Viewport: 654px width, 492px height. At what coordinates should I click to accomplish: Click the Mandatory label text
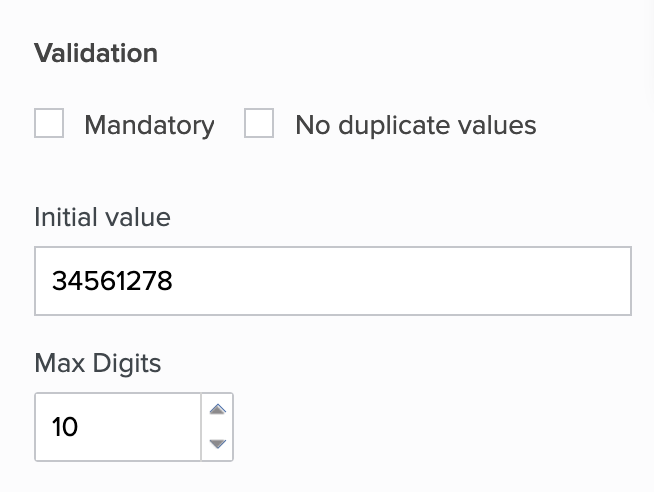149,125
